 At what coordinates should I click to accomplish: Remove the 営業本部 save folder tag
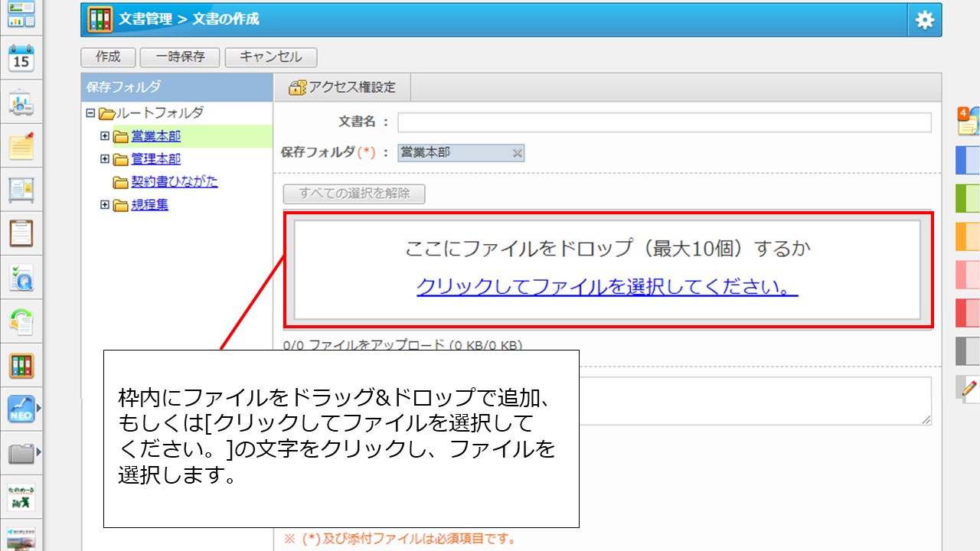click(x=518, y=153)
